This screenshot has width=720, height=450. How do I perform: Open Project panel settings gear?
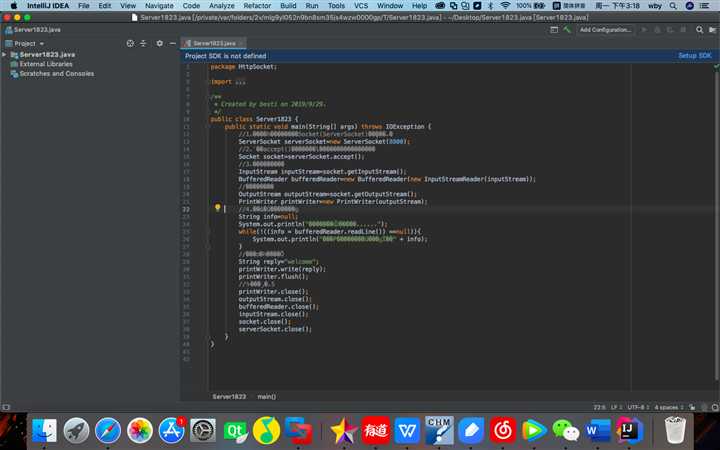(159, 43)
